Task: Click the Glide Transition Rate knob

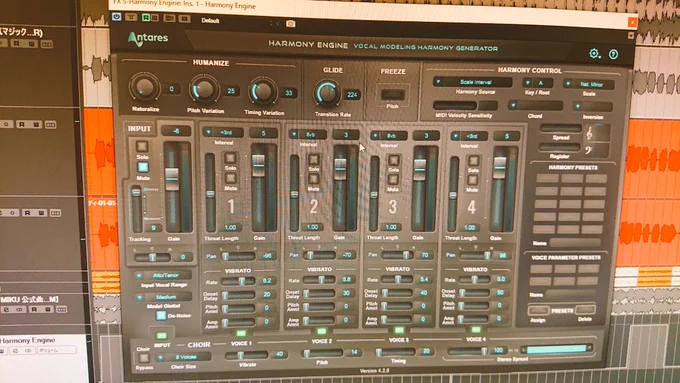Action: pos(327,93)
